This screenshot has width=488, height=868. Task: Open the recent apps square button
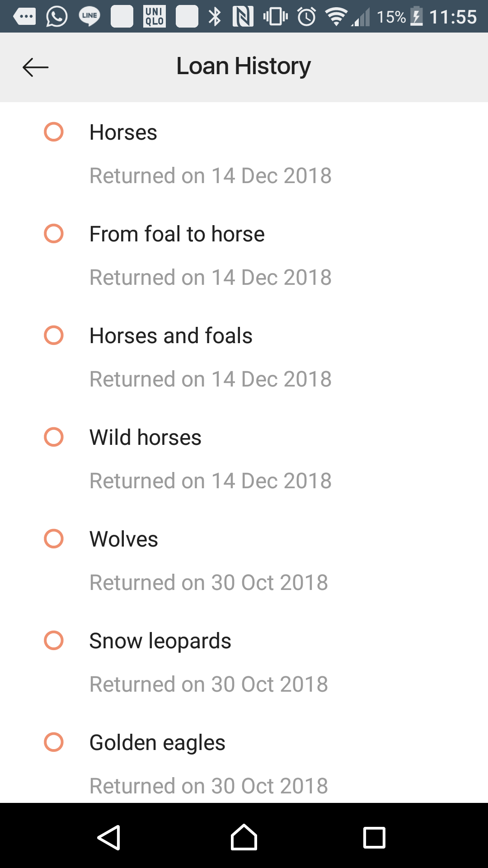374,837
